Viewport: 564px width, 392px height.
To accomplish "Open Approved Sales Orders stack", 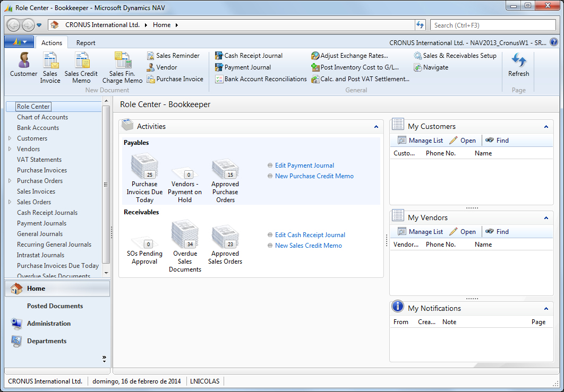I will (225, 246).
